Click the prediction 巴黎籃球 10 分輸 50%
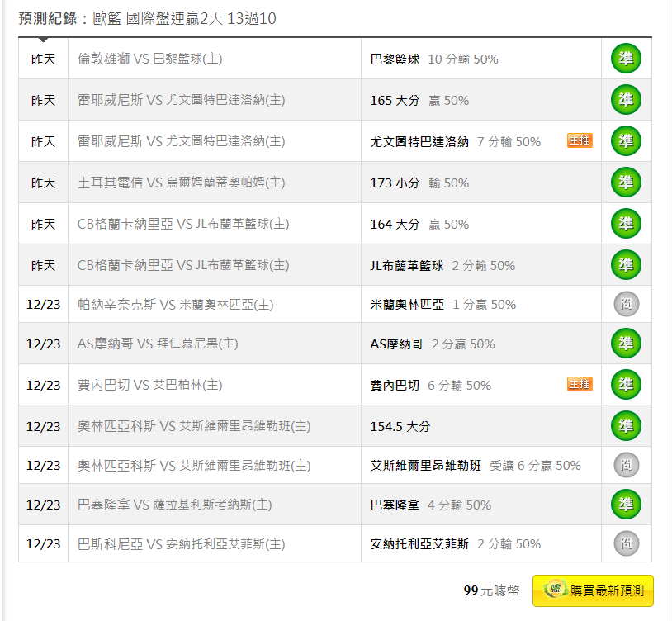This screenshot has height=621, width=672. pos(434,59)
